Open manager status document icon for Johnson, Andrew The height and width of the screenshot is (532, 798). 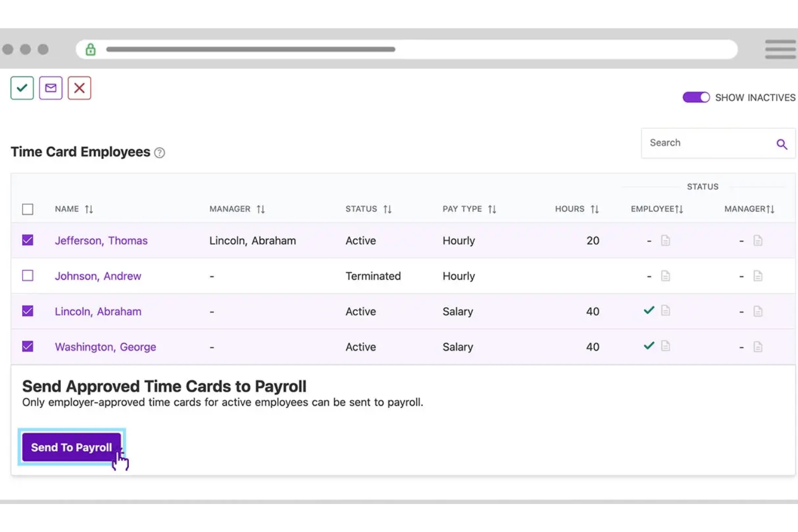click(758, 276)
